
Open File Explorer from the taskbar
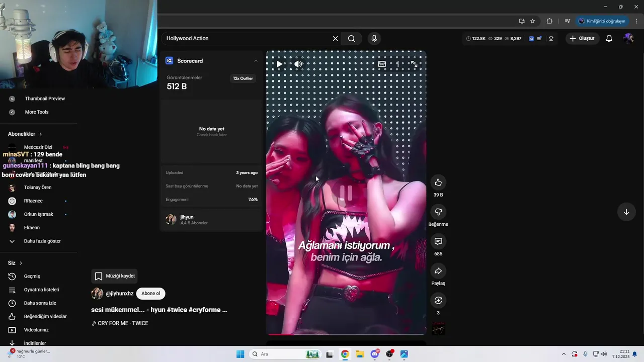pyautogui.click(x=360, y=354)
